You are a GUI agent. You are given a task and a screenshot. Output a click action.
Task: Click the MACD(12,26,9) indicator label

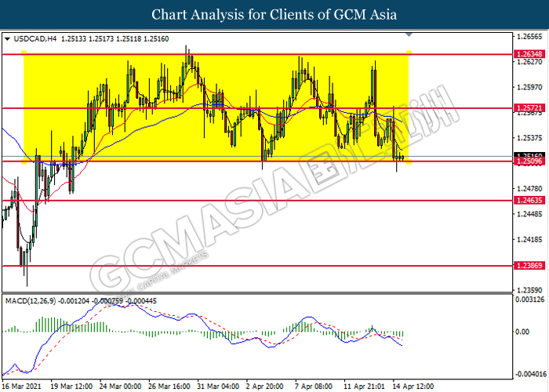coord(31,301)
